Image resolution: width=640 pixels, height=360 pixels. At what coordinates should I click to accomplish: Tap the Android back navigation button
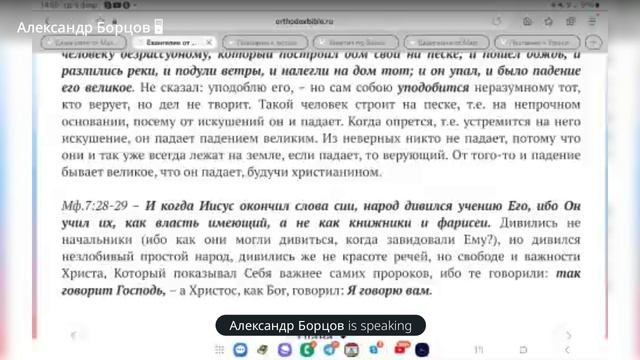pos(567,349)
